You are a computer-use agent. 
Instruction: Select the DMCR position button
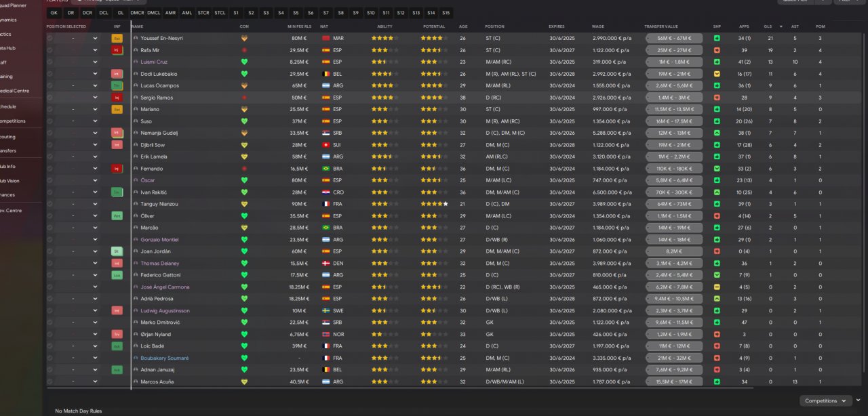tap(137, 13)
